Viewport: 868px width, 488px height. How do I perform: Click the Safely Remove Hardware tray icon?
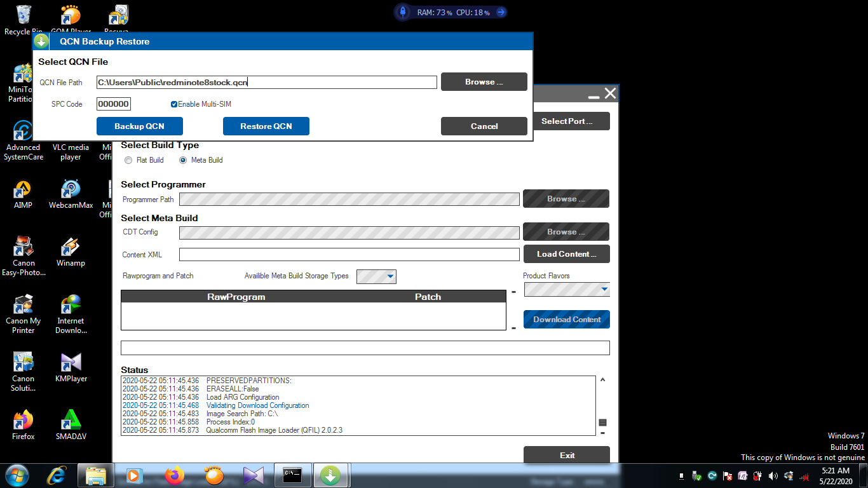click(697, 476)
